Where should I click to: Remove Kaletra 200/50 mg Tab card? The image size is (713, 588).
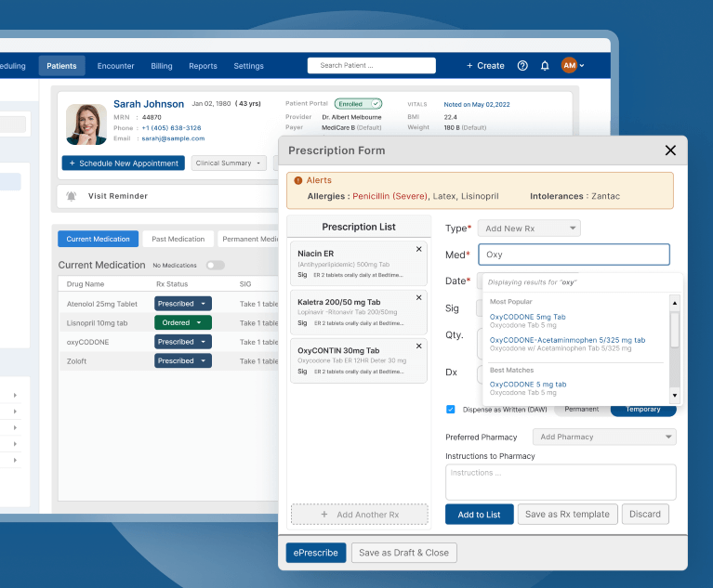(418, 297)
